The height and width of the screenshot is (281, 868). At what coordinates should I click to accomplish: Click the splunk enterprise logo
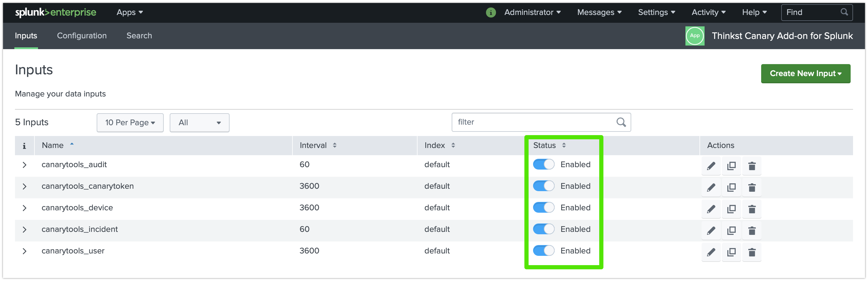(x=56, y=13)
